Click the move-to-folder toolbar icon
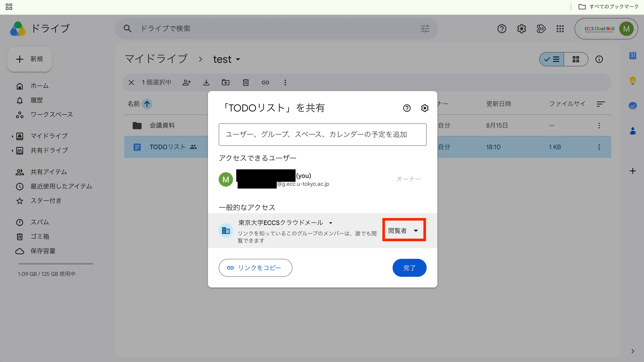Viewport: 644px width, 362px height. click(x=225, y=83)
